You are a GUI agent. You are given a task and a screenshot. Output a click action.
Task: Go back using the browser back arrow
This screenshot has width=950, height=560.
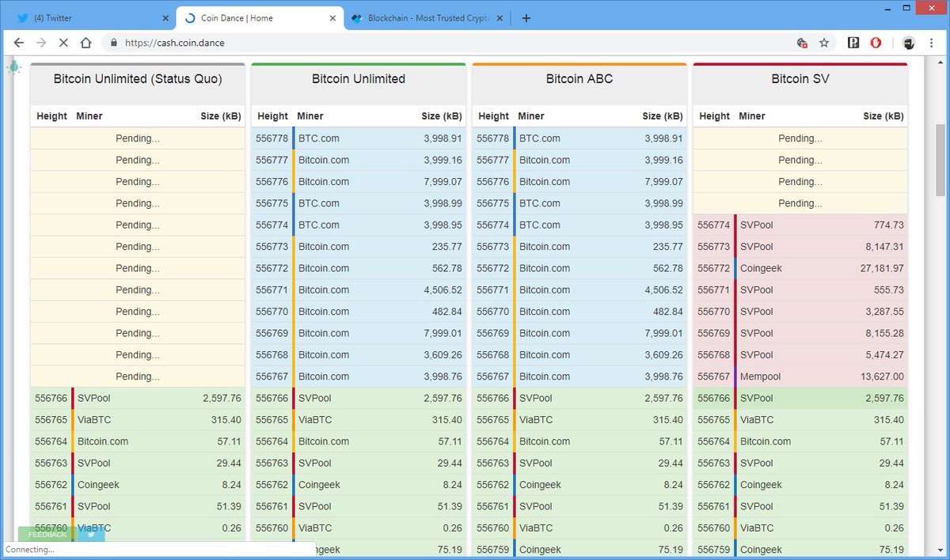tap(19, 44)
